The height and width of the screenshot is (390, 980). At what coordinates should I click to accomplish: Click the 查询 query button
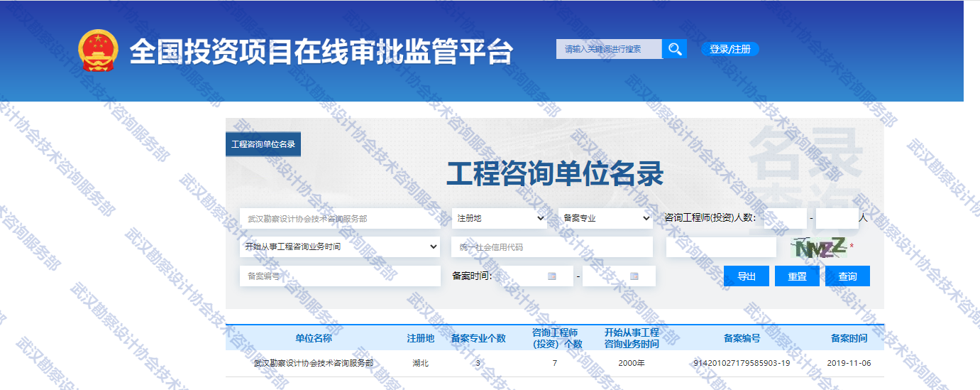click(847, 276)
